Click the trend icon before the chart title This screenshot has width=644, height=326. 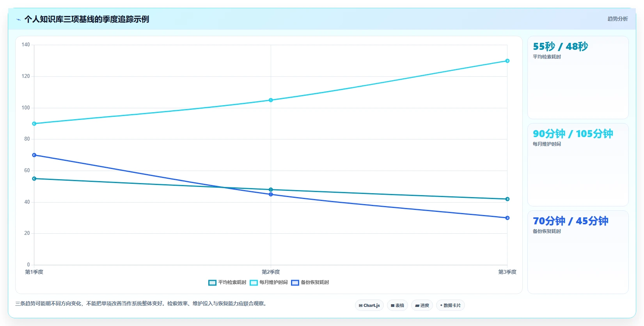point(18,19)
